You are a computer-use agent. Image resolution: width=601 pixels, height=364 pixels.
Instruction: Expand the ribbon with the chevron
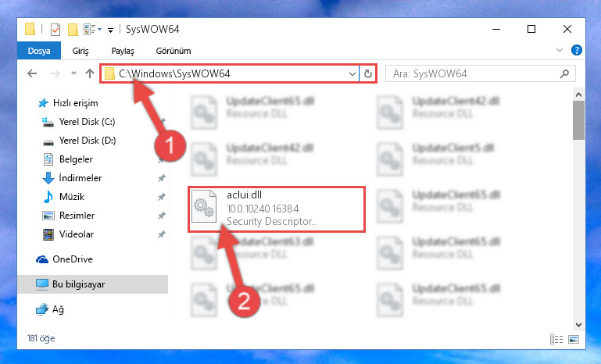560,50
